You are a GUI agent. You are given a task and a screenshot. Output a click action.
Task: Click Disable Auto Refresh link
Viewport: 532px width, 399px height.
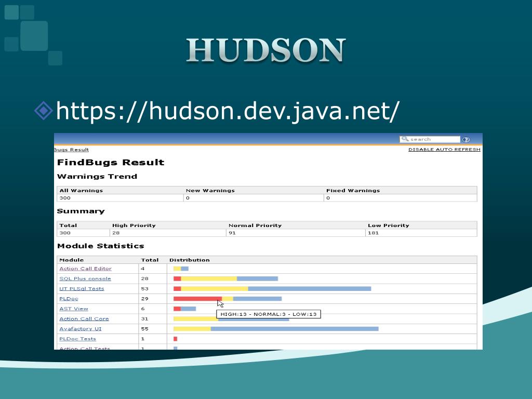pyautogui.click(x=444, y=149)
